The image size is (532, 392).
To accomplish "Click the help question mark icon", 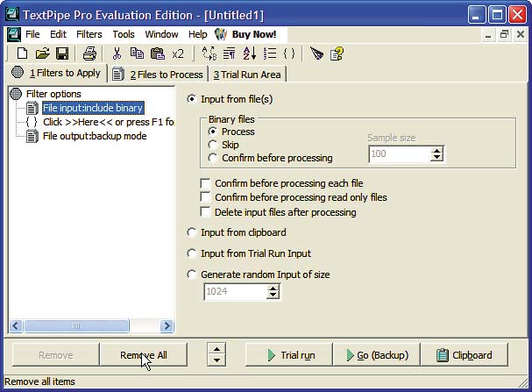I will (337, 53).
